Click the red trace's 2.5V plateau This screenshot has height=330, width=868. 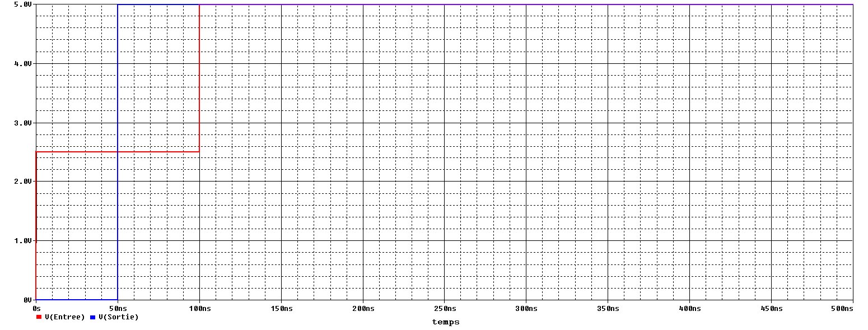[x=118, y=152]
